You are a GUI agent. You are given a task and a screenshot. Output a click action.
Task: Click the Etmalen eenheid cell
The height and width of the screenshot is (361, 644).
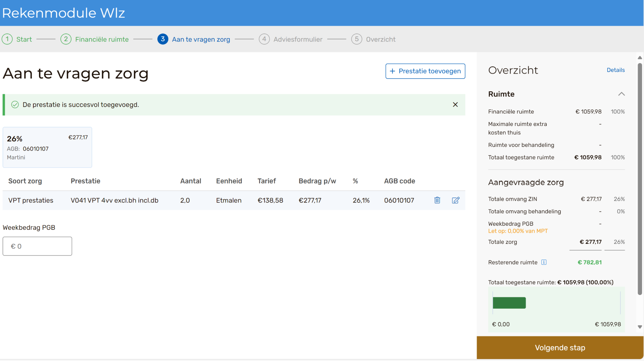tap(229, 200)
